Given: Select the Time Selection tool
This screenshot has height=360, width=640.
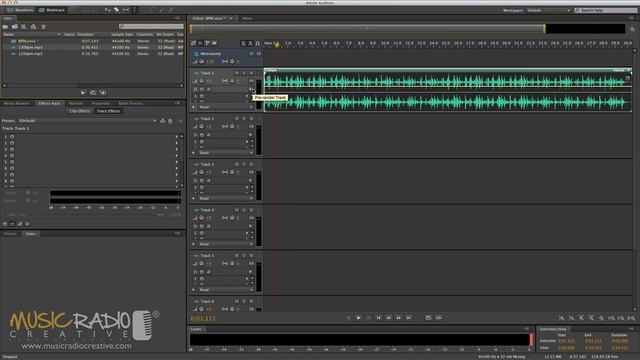Looking at the screenshot, I should (134, 10).
